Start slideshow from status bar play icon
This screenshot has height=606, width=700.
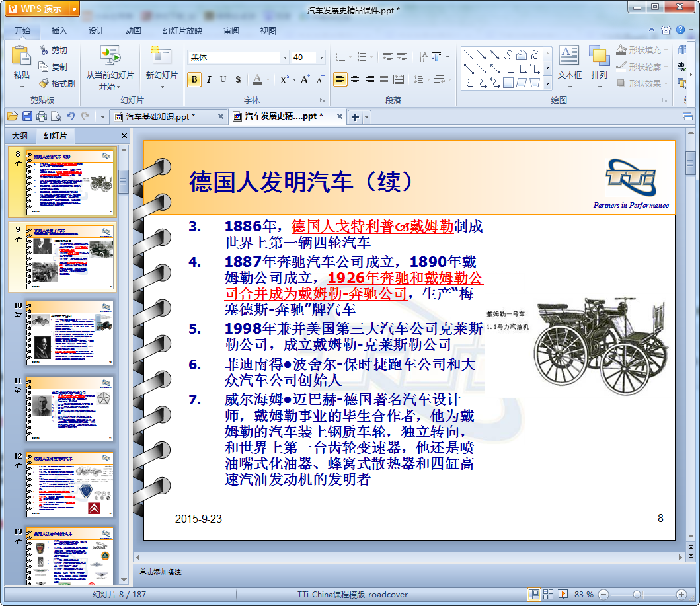(x=563, y=594)
